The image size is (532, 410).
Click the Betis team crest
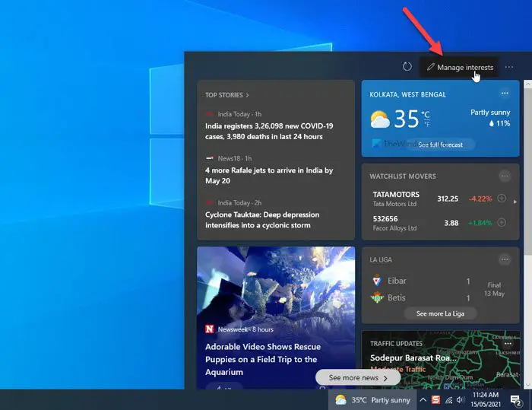pos(377,297)
